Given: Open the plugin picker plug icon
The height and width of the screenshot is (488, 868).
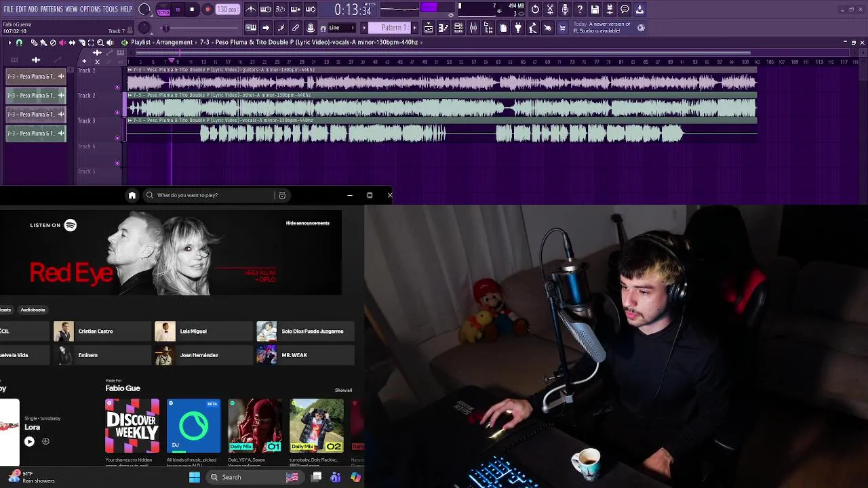Looking at the screenshot, I should pyautogui.click(x=518, y=28).
